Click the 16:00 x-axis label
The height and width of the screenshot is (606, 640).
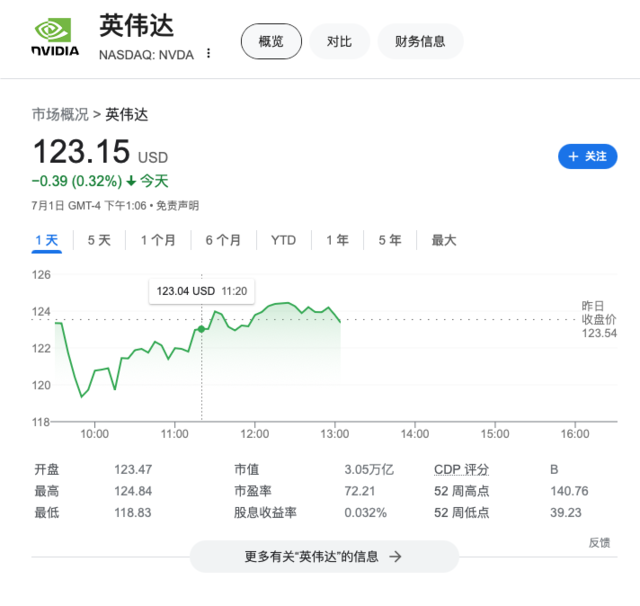(575, 434)
